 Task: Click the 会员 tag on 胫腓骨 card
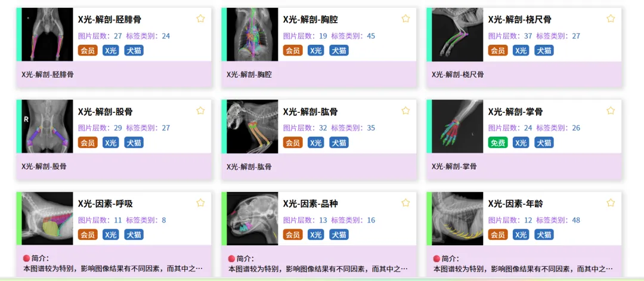(x=88, y=51)
